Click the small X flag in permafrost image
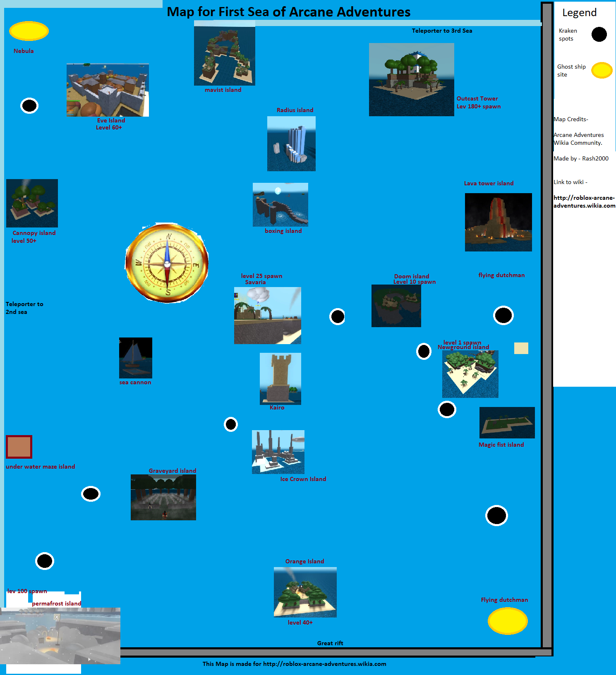 click(57, 617)
